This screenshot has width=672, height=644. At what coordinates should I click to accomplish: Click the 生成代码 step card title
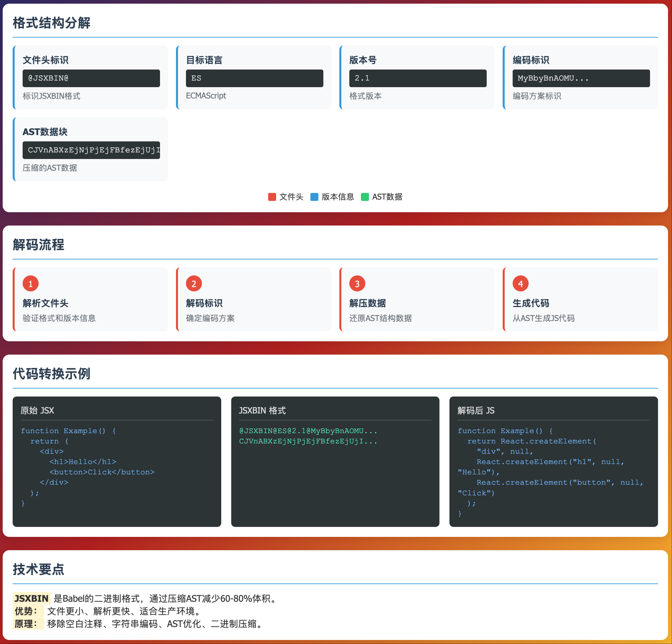click(x=530, y=303)
